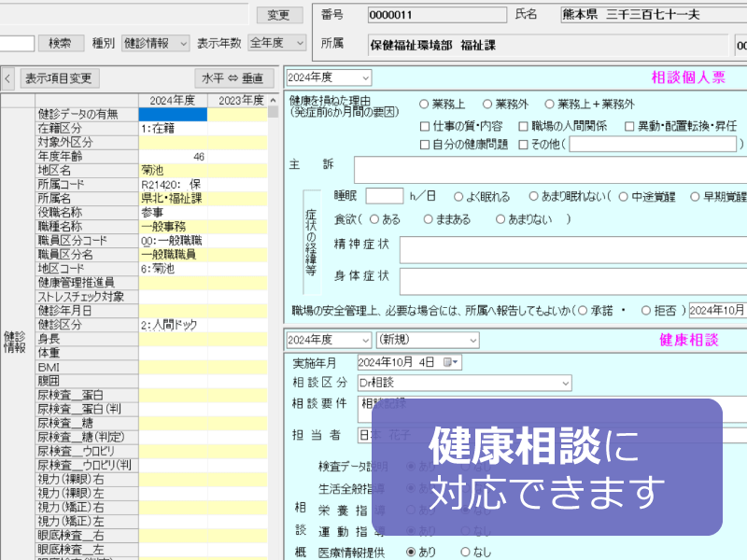This screenshot has width=747, height=560.
Task: Click the 2023年度 column header
Action: (x=238, y=101)
